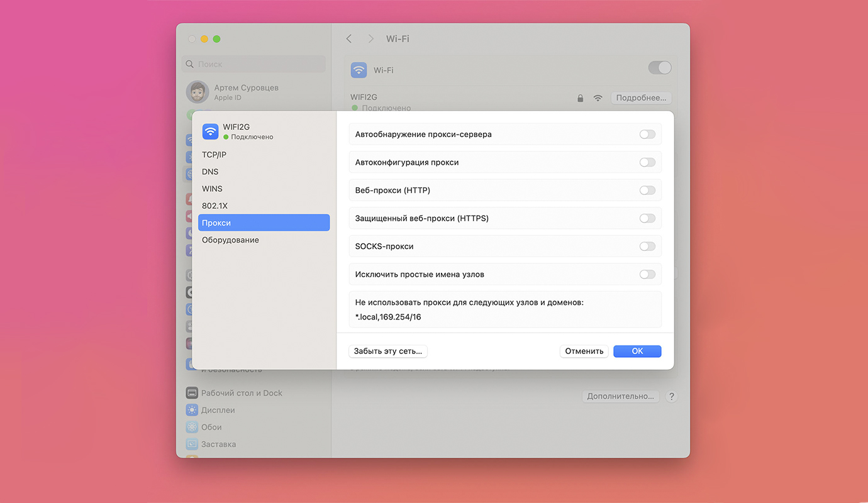Click the Wi-Fi icon in background pane header
Image resolution: width=868 pixels, height=503 pixels.
click(x=359, y=70)
